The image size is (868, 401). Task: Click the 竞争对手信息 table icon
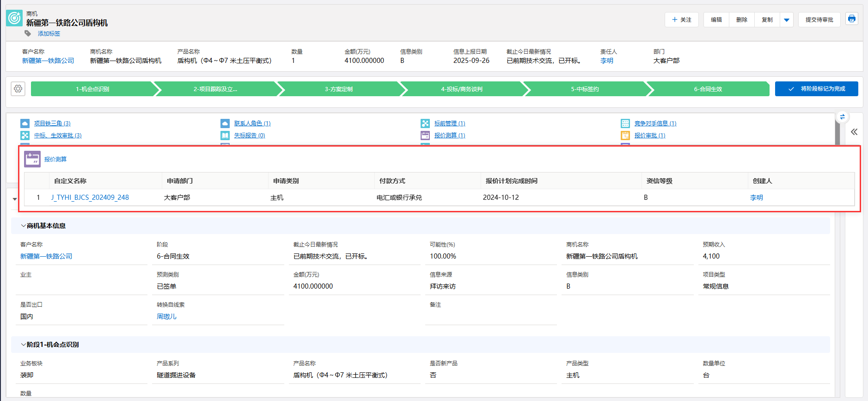point(625,123)
